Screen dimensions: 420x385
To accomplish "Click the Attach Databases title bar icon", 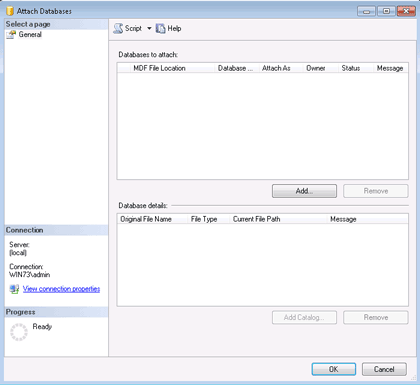I will [x=10, y=11].
